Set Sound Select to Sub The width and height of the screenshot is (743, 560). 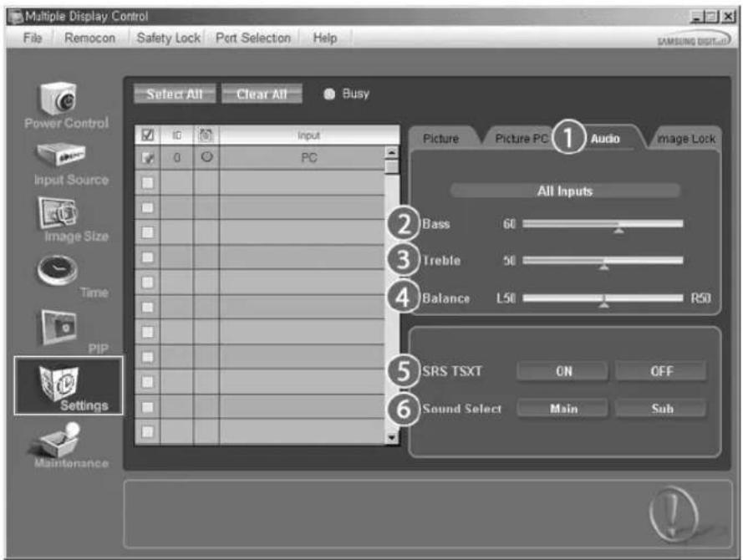[x=661, y=409]
